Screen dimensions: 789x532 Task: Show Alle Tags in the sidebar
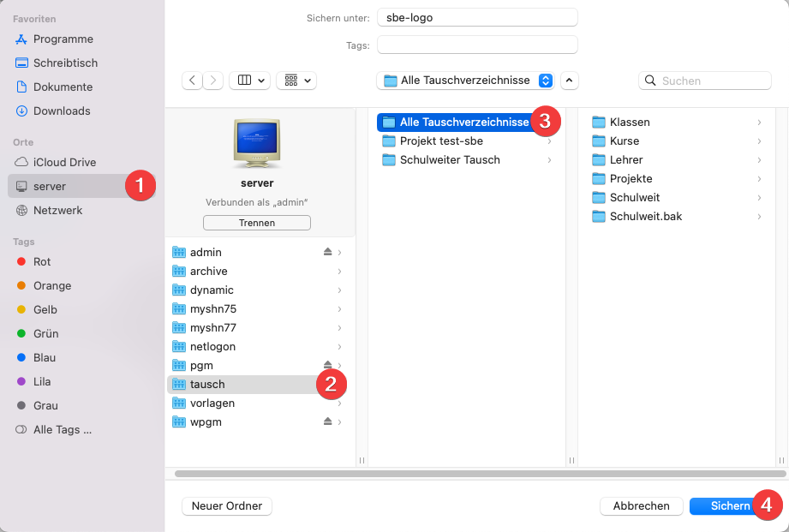53,430
